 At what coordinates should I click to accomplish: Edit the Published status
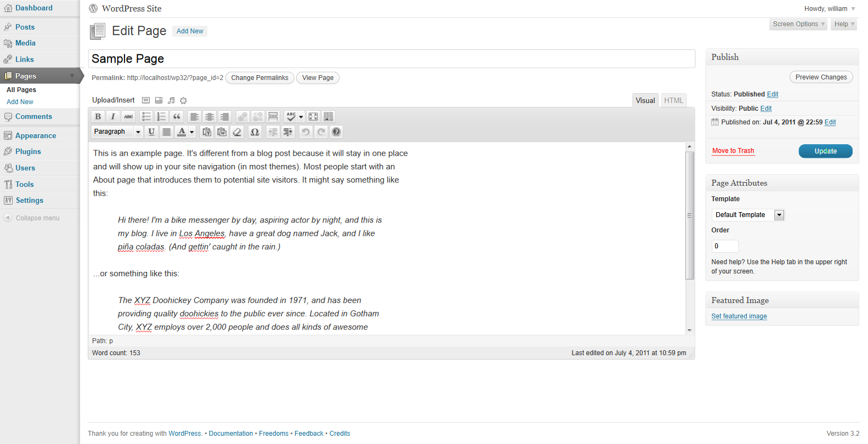click(773, 94)
